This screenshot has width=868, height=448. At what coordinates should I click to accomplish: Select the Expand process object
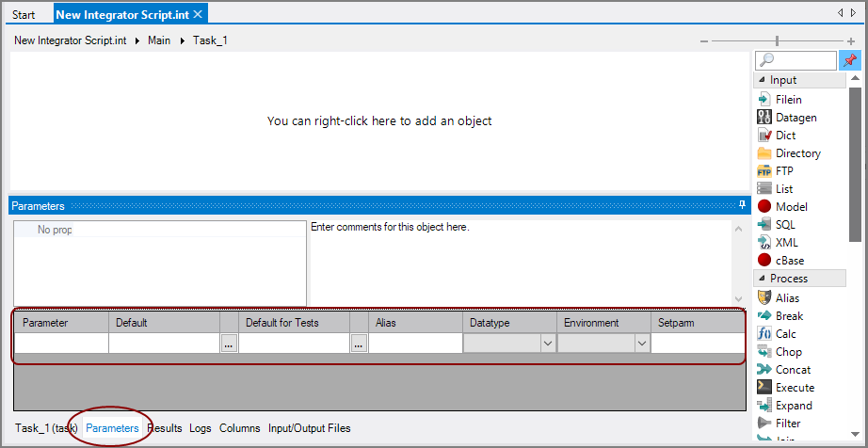tap(784, 406)
